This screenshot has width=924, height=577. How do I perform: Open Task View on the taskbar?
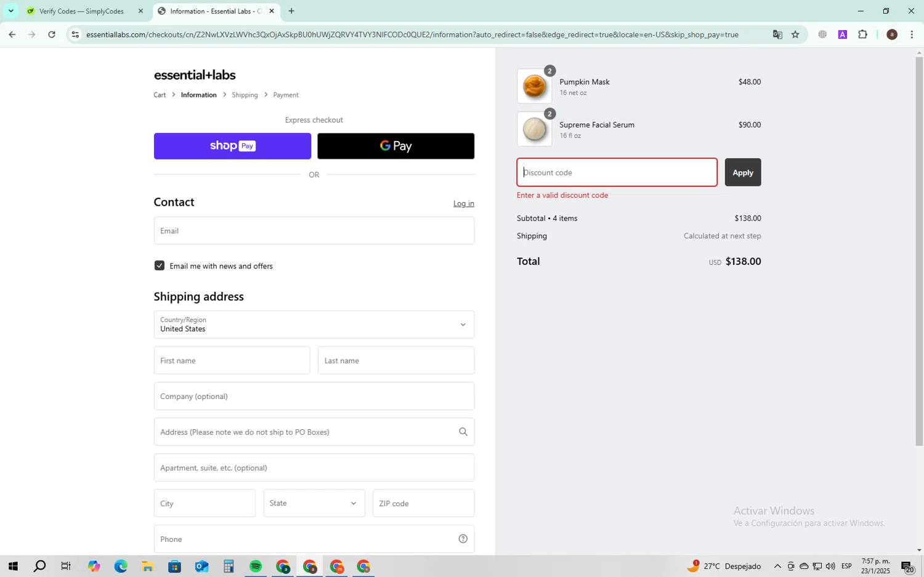click(66, 567)
